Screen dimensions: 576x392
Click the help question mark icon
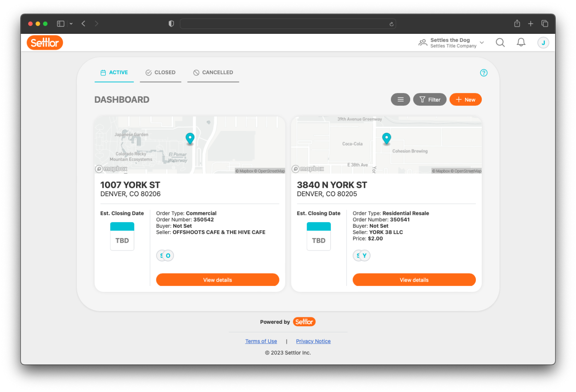483,73
